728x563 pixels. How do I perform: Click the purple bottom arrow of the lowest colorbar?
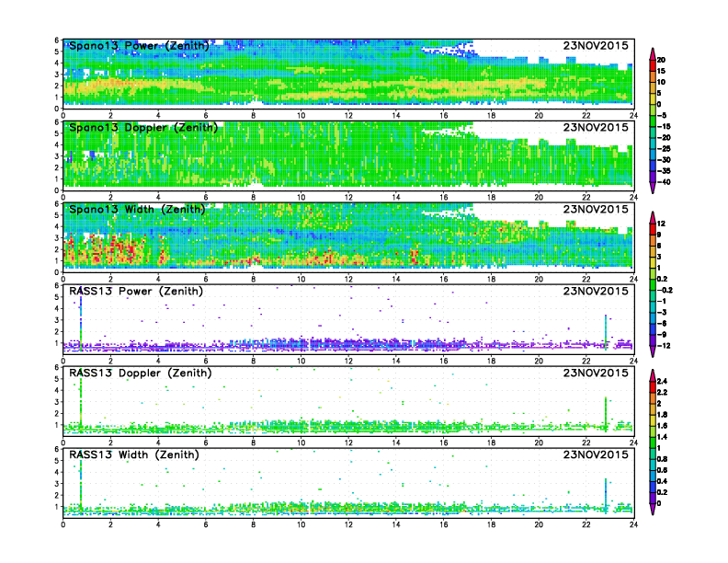pos(653,509)
